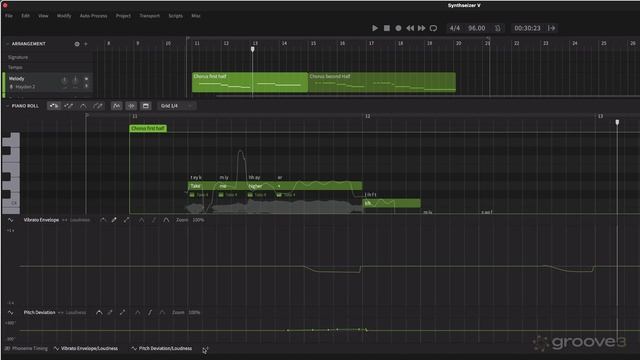Select the pitch pencil tool in piano roll
Viewport: 640px width, 360px height.
point(98,106)
